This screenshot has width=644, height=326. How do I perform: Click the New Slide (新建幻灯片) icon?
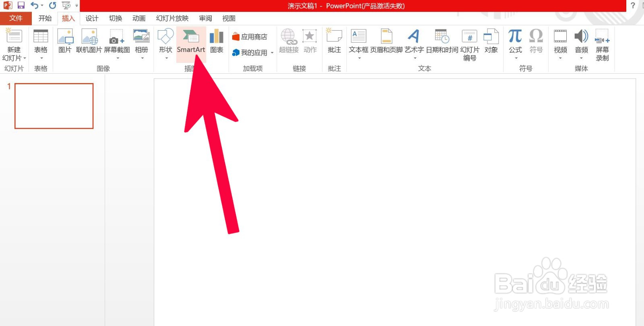(14, 36)
